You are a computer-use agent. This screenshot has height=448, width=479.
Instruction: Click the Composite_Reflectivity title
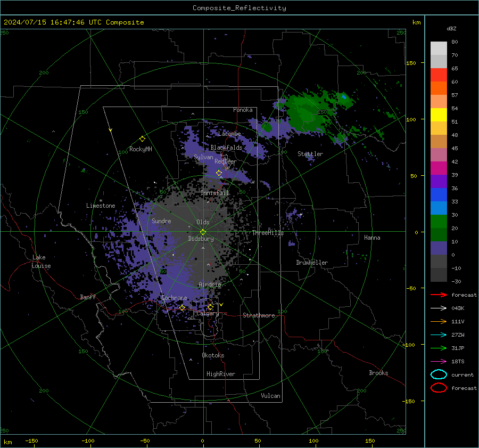pos(239,8)
